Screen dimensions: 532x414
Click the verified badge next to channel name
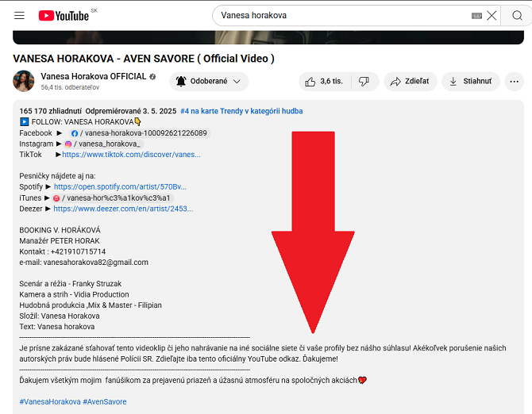(x=152, y=77)
